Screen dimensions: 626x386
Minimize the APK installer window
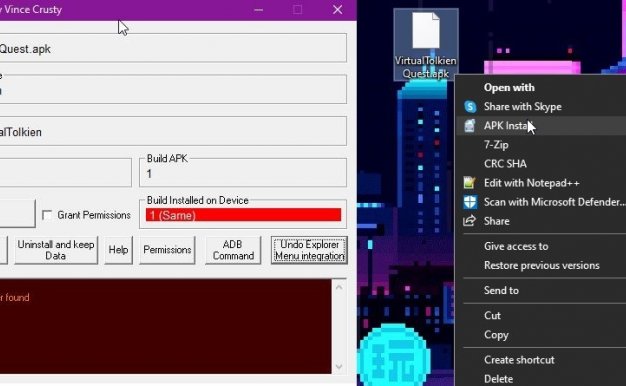259,10
